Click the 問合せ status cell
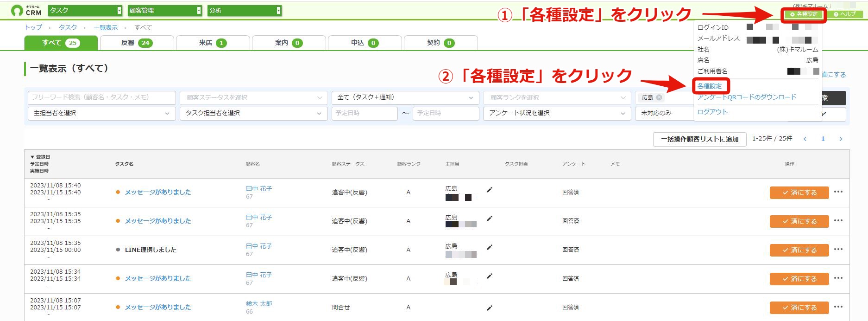Image resolution: width=868 pixels, height=321 pixels. coord(341,307)
